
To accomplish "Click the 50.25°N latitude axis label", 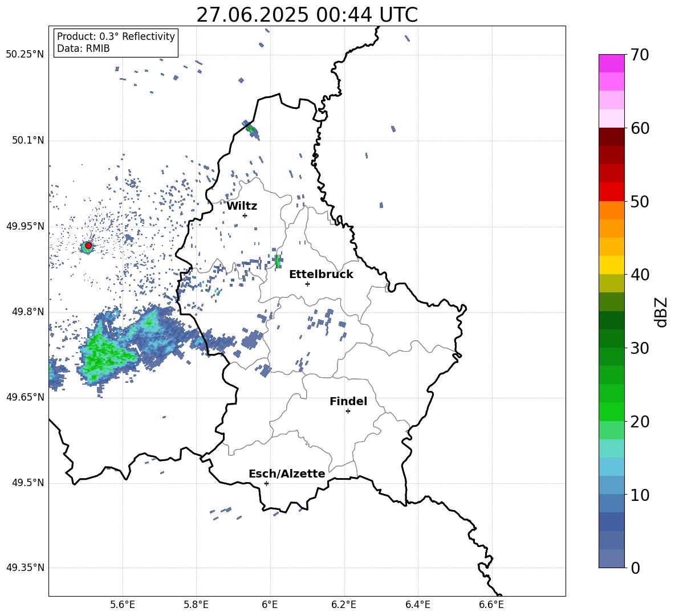I will pos(25,55).
